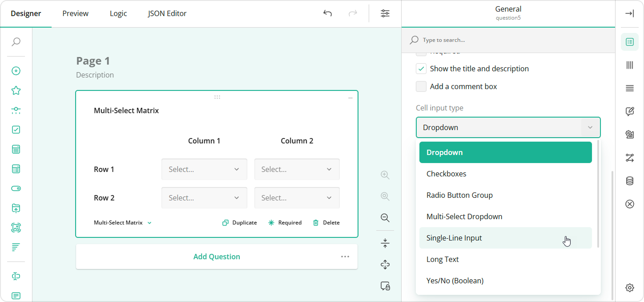Viewport: 644px width, 302px height.
Task: Open the 'Cell input type' dropdown
Action: coord(508,127)
